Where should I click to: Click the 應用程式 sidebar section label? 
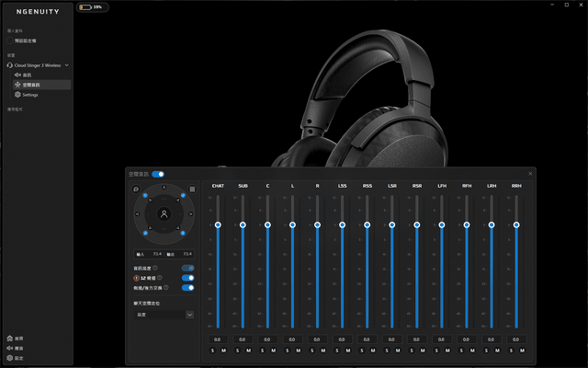click(15, 109)
